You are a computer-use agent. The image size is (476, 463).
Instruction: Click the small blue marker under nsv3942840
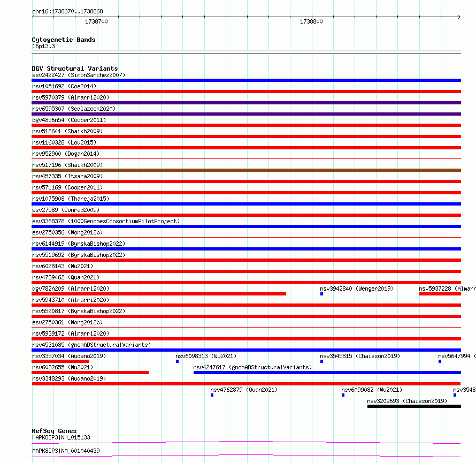[321, 294]
